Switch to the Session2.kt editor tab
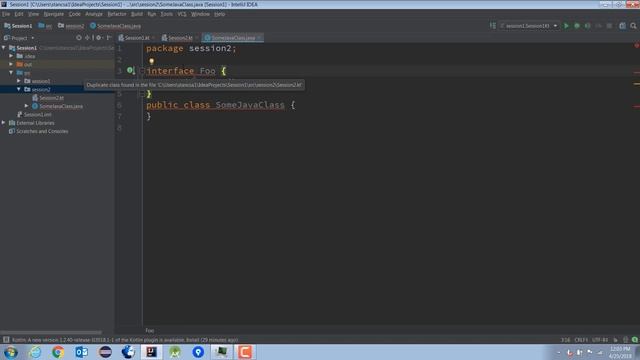The width and height of the screenshot is (640, 360). click(180, 38)
